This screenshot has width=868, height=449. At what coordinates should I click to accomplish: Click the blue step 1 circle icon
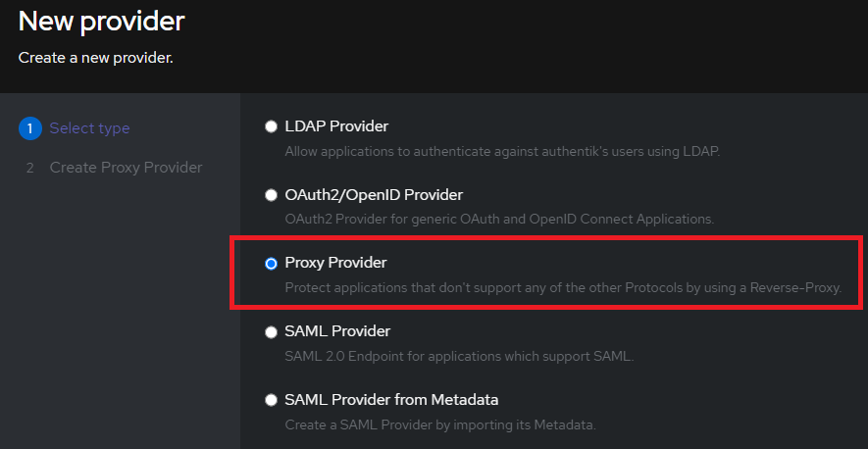(29, 128)
